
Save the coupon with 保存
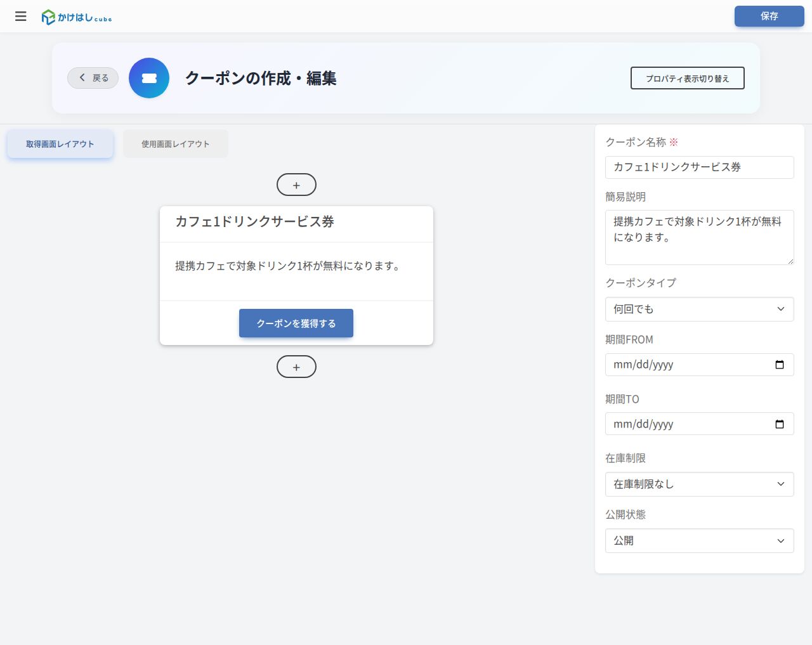[769, 16]
